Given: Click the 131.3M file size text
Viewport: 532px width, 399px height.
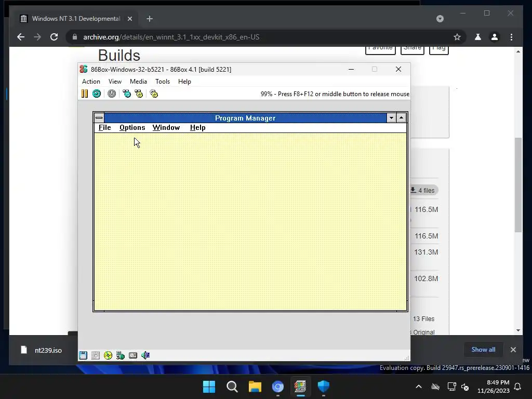Looking at the screenshot, I should coord(426,252).
